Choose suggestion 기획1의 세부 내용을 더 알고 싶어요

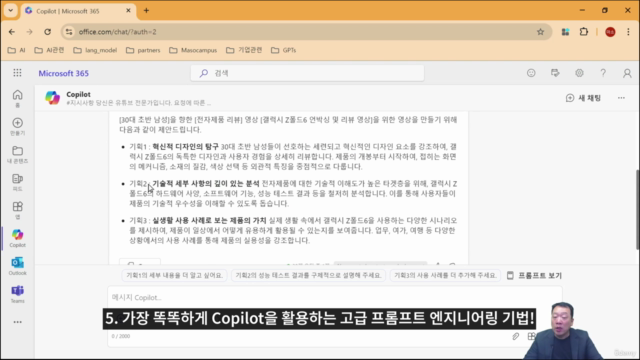[x=174, y=276]
